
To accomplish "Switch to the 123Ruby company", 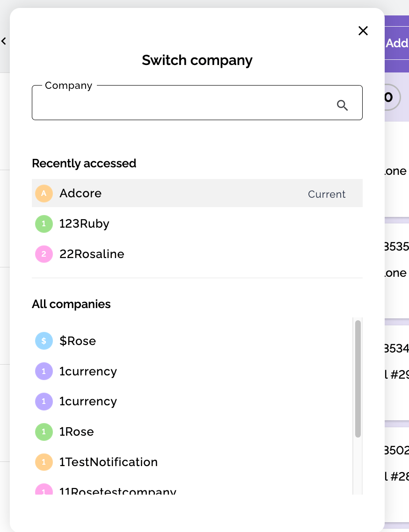I will pyautogui.click(x=84, y=224).
